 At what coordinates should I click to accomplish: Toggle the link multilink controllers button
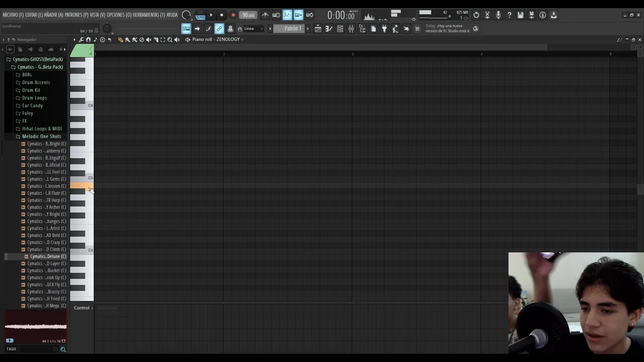(219, 29)
